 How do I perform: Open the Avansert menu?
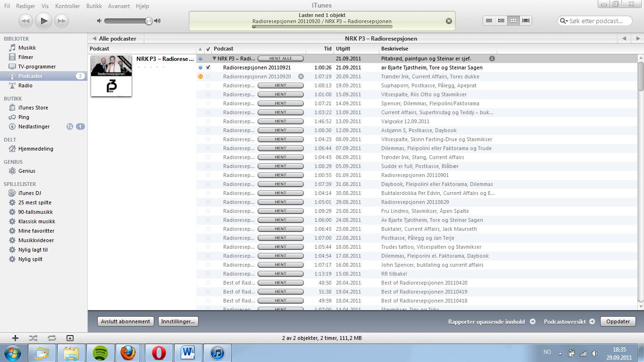(x=119, y=6)
